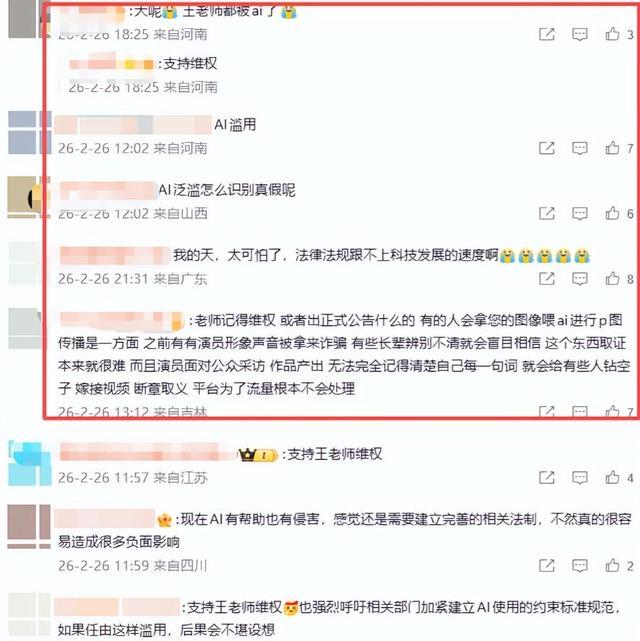Open reply box for "我的天，太可怕了" comment
Viewport: 640px width, 641px height.
click(x=580, y=279)
